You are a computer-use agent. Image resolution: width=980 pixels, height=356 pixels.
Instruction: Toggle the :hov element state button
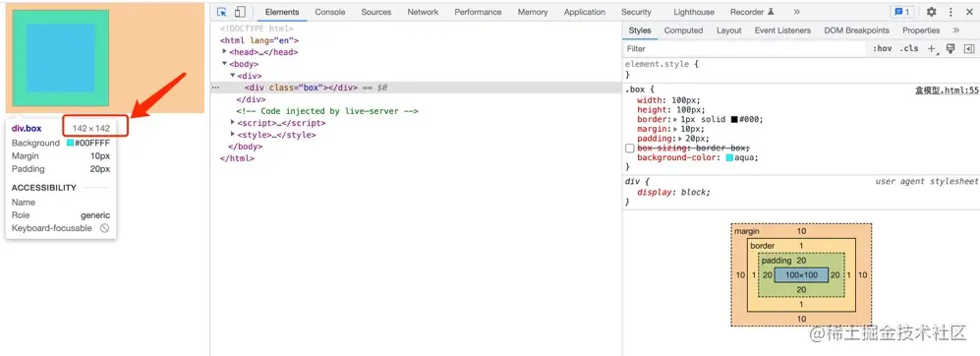pyautogui.click(x=883, y=48)
